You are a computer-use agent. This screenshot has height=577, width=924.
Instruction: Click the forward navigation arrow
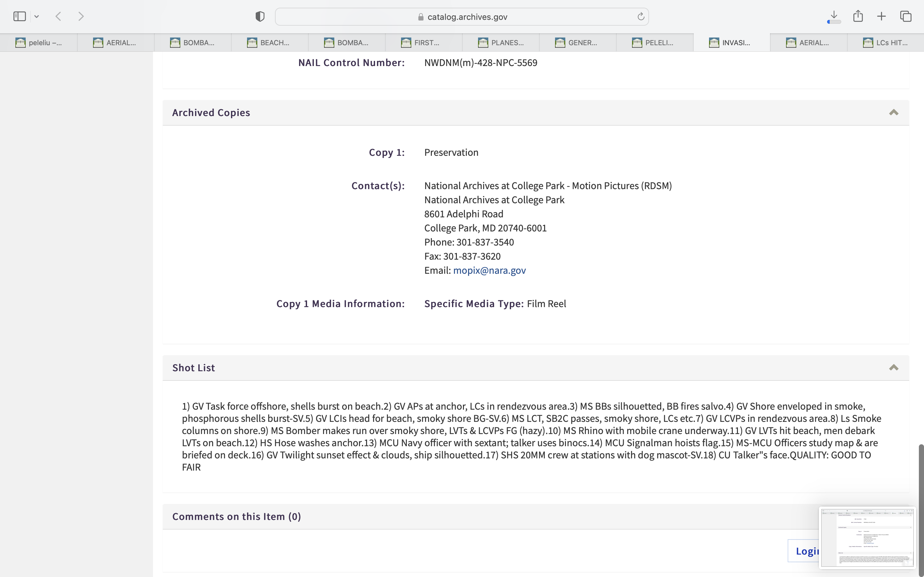pyautogui.click(x=81, y=16)
